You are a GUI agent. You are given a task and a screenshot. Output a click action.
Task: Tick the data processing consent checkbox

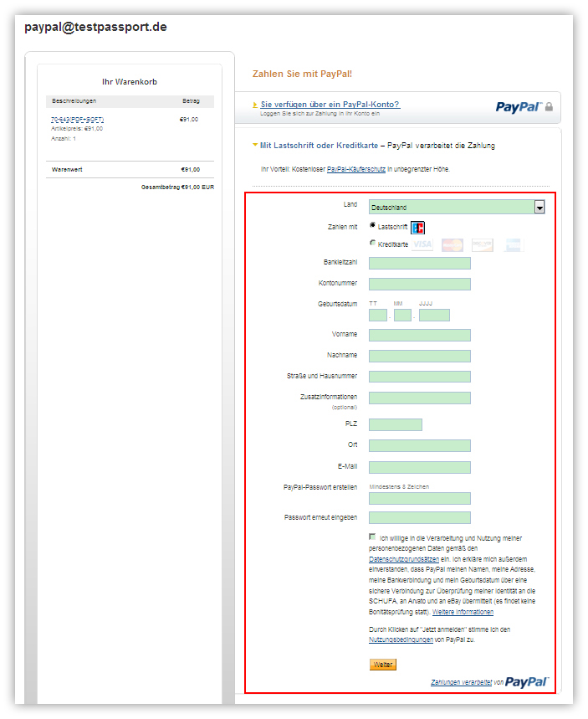372,537
